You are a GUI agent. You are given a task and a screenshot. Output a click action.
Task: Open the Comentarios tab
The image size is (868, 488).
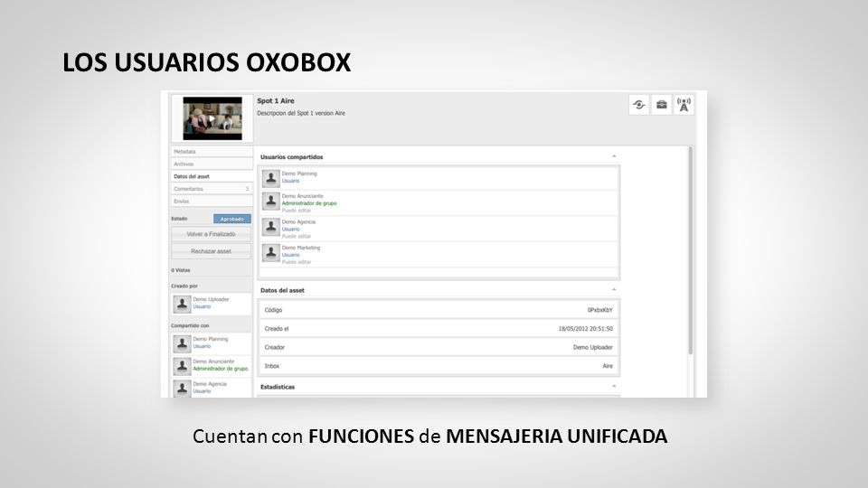(x=212, y=189)
